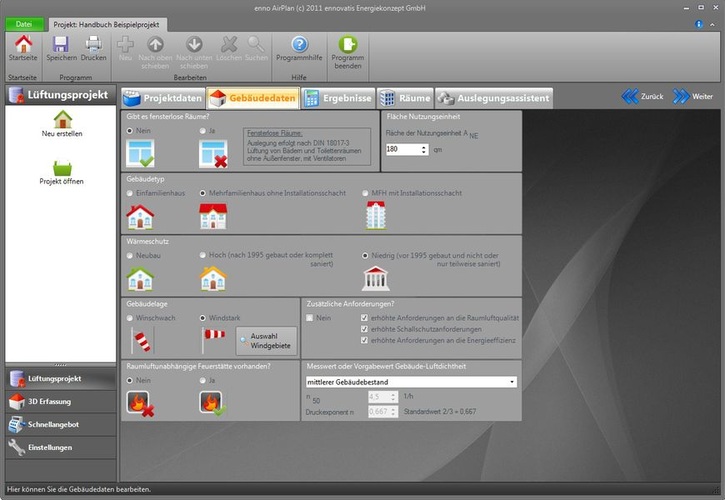Viewport: 725px width, 500px height.
Task: Select the Einfamilienhaus house icon
Action: pos(139,217)
